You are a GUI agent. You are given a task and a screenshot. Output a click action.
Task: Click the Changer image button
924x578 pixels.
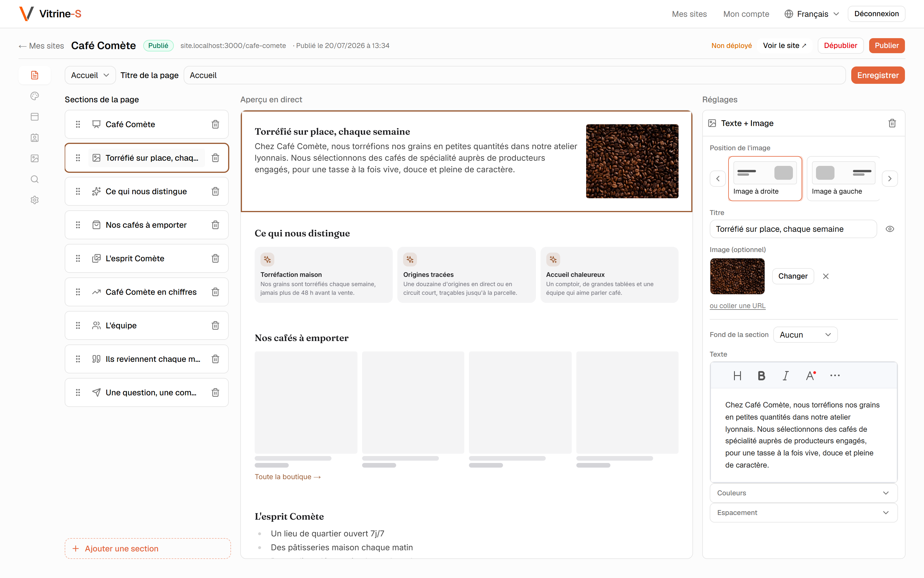coord(793,276)
